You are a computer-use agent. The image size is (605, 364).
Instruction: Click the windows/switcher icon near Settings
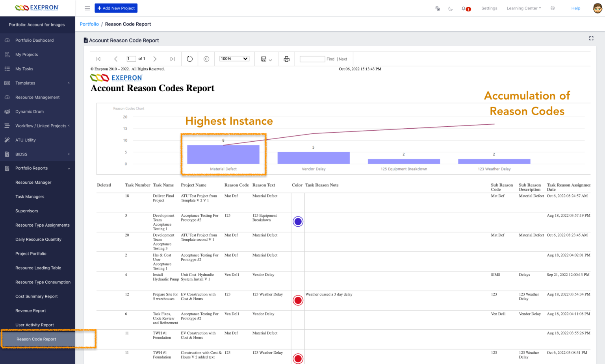pyautogui.click(x=437, y=8)
